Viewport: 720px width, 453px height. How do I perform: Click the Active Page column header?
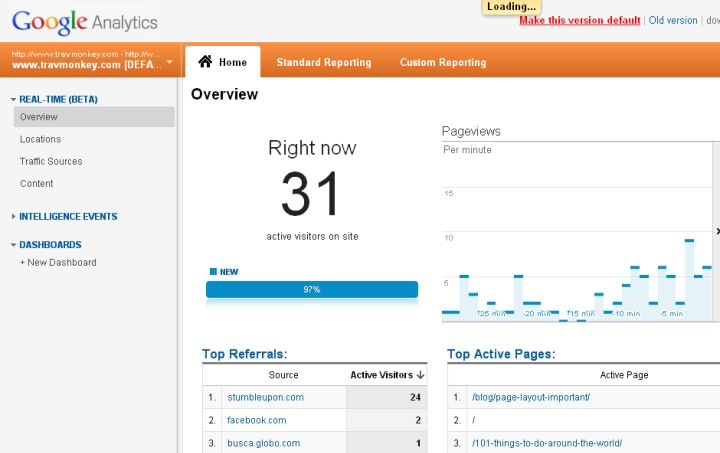point(624,375)
